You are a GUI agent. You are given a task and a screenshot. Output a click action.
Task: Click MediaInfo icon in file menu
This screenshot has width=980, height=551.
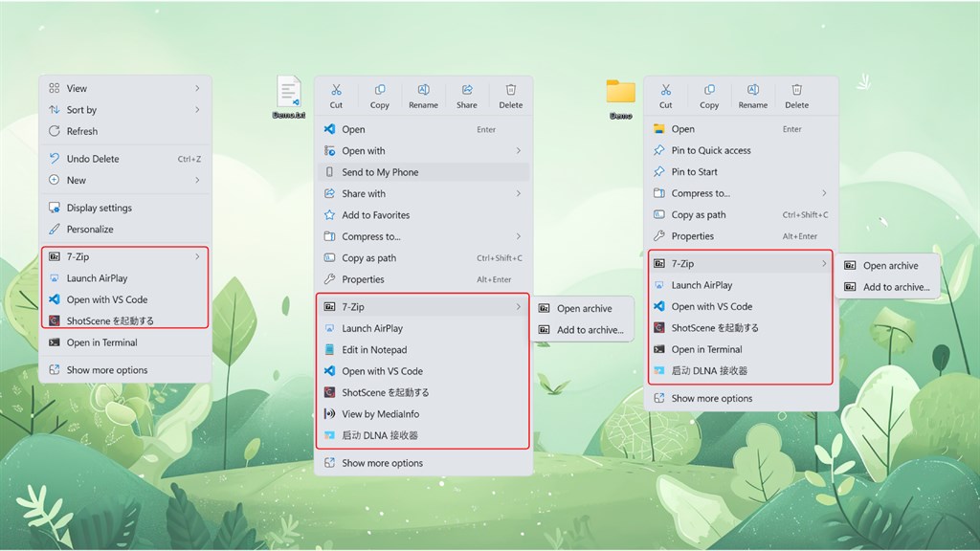(x=329, y=413)
